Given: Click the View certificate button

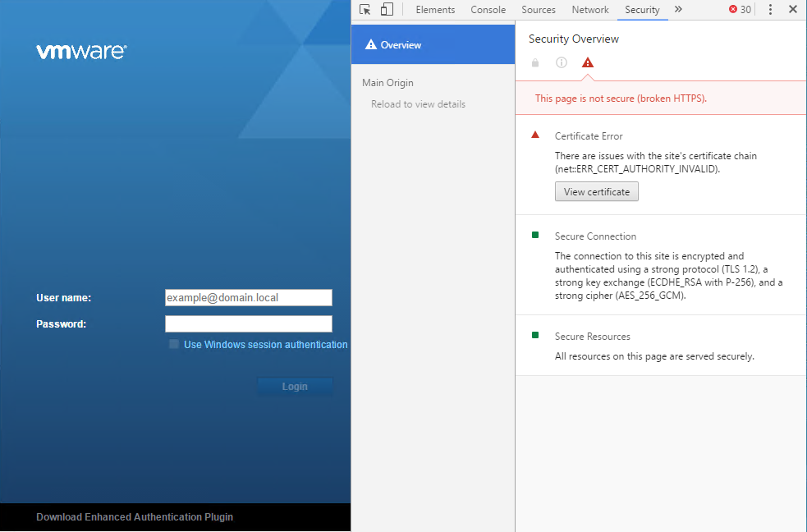Looking at the screenshot, I should coord(596,191).
